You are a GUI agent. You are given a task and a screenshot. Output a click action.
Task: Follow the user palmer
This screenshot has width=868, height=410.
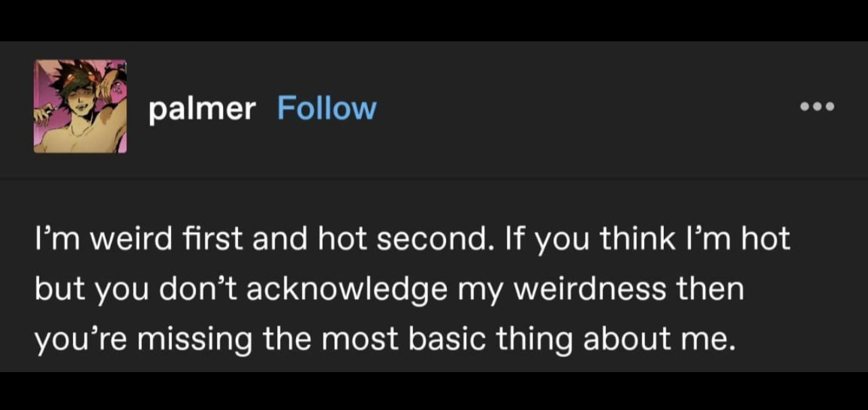tap(327, 108)
